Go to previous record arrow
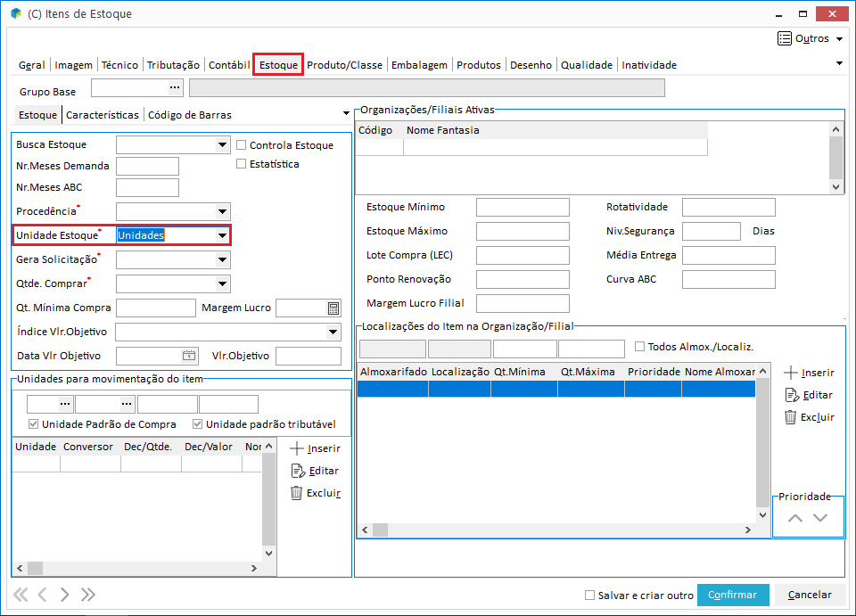This screenshot has height=616, width=856. point(43,595)
